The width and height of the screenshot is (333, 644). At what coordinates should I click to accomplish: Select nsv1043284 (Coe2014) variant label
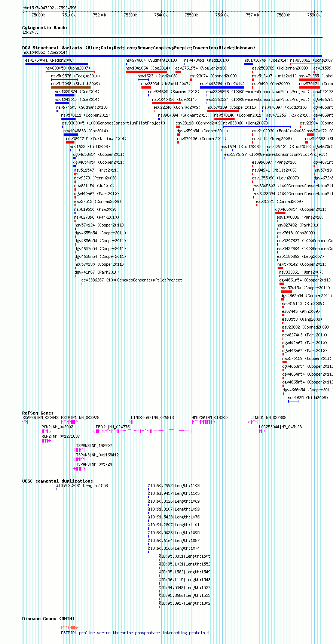(x=222, y=84)
